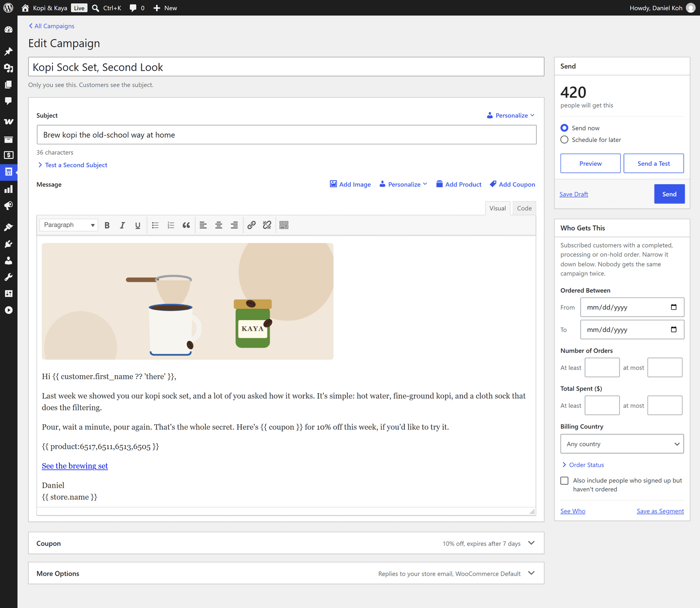Switch to the Visual editor tab
Viewport: 700px width, 608px height.
click(x=497, y=208)
